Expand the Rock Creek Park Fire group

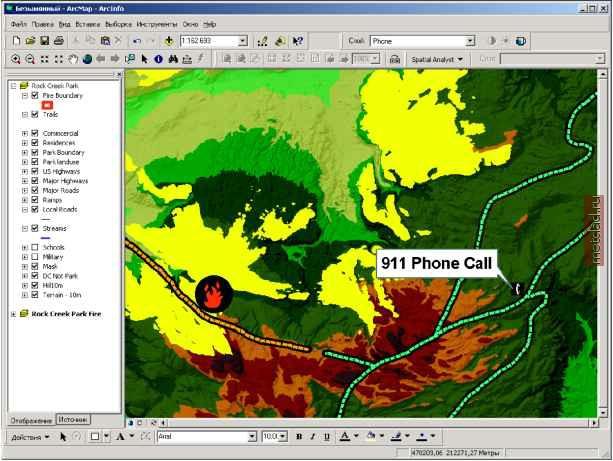(12, 313)
